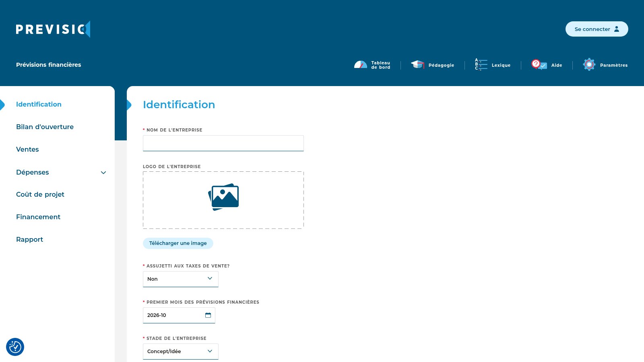
Task: Expand the Dépenses submenu chevron
Action: point(103,173)
